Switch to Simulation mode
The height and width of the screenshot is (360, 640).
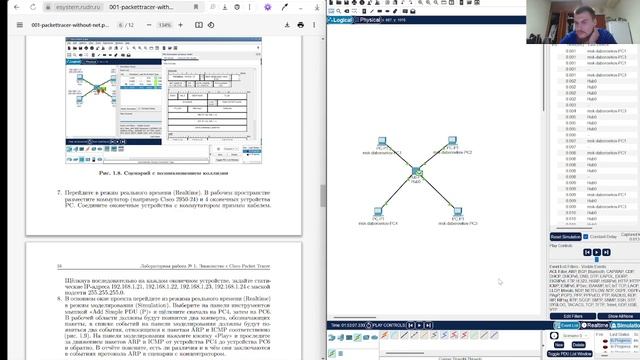coord(625,325)
